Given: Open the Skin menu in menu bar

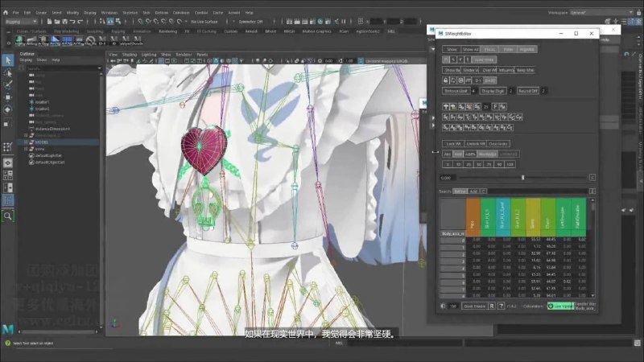Looking at the screenshot, I should (147, 13).
